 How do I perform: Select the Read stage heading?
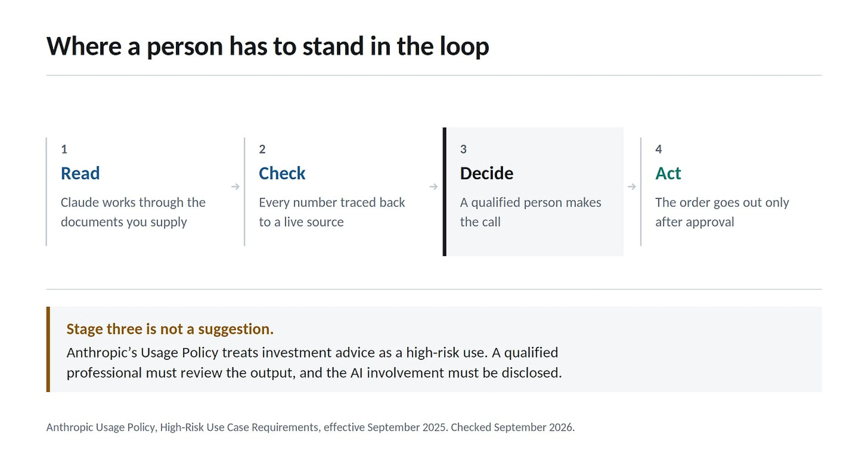[x=80, y=173]
